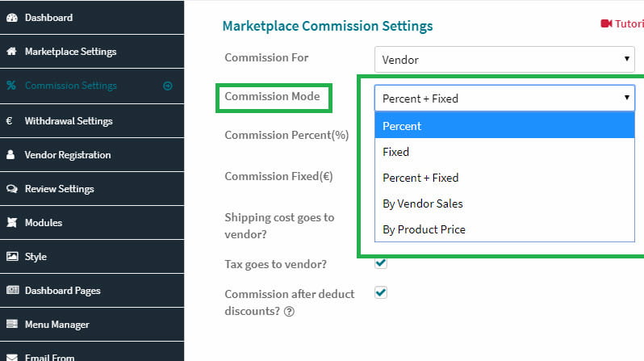Click the circled arrow on Commission Settings
The height and width of the screenshot is (361, 644).
(x=168, y=86)
